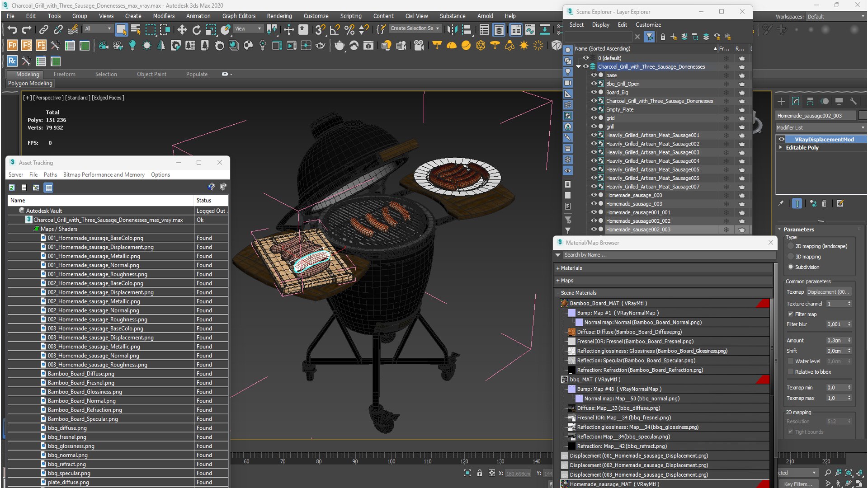The image size is (868, 488).
Task: Increase the Amount spinner value
Action: 849,339
